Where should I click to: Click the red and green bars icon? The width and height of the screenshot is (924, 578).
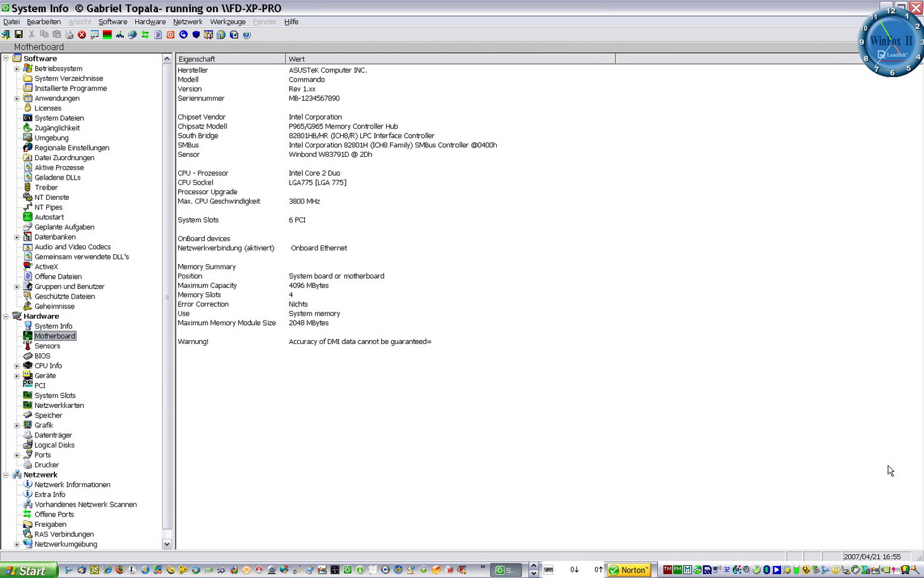click(107, 35)
